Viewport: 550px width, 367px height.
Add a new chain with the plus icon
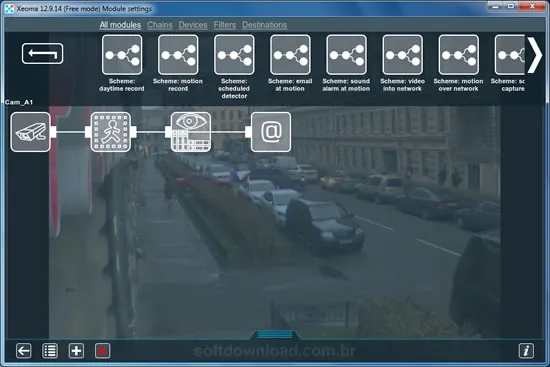76,351
